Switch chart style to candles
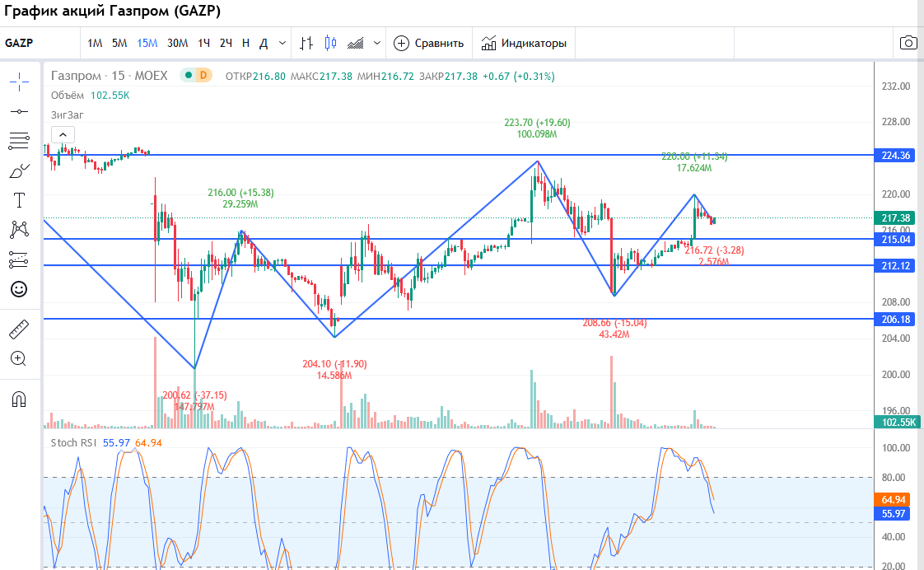This screenshot has width=924, height=570. click(x=330, y=43)
